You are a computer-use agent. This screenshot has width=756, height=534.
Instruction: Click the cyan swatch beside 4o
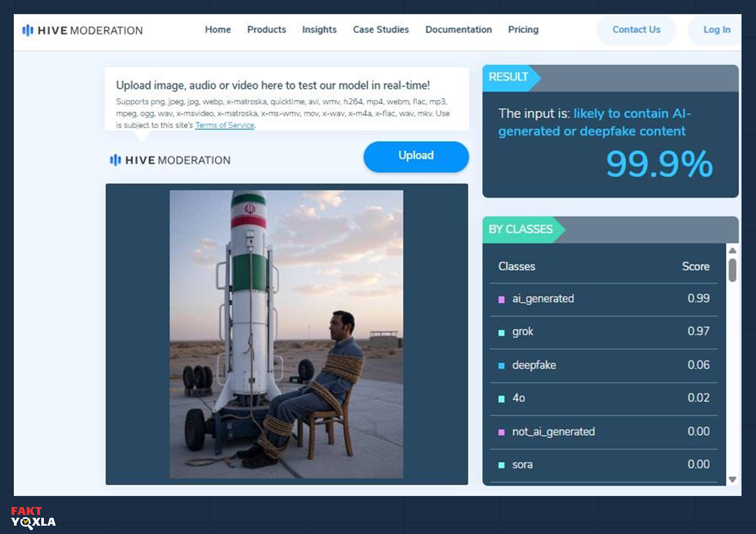point(501,399)
